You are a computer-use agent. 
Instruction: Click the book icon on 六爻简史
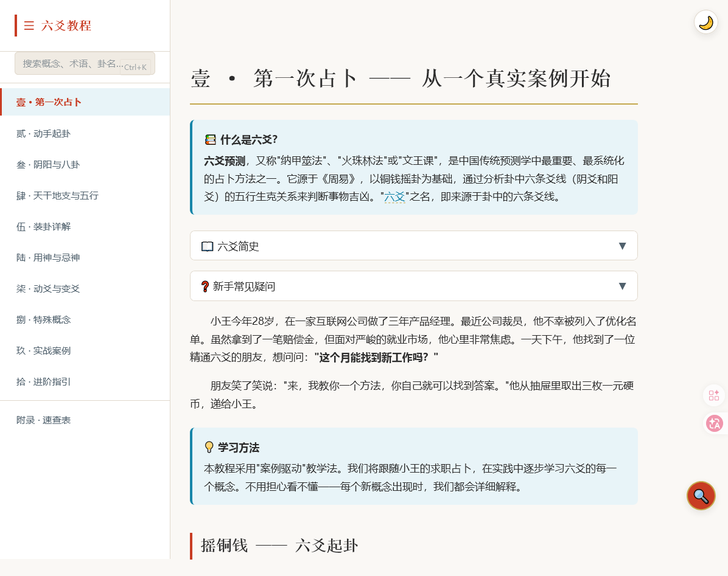207,246
